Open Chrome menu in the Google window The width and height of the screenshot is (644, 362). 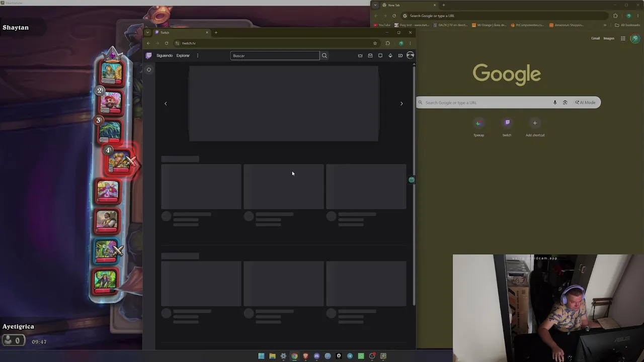(x=638, y=16)
